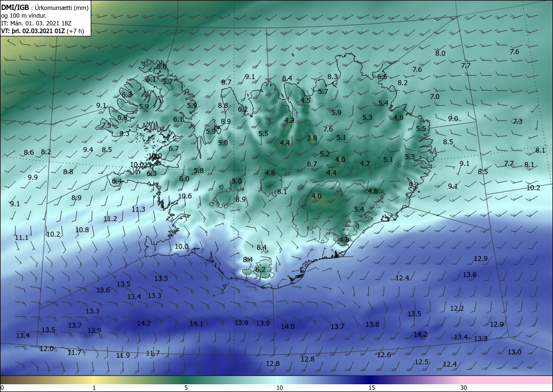
Task: Click the map value '9.4'
Action: point(88,150)
